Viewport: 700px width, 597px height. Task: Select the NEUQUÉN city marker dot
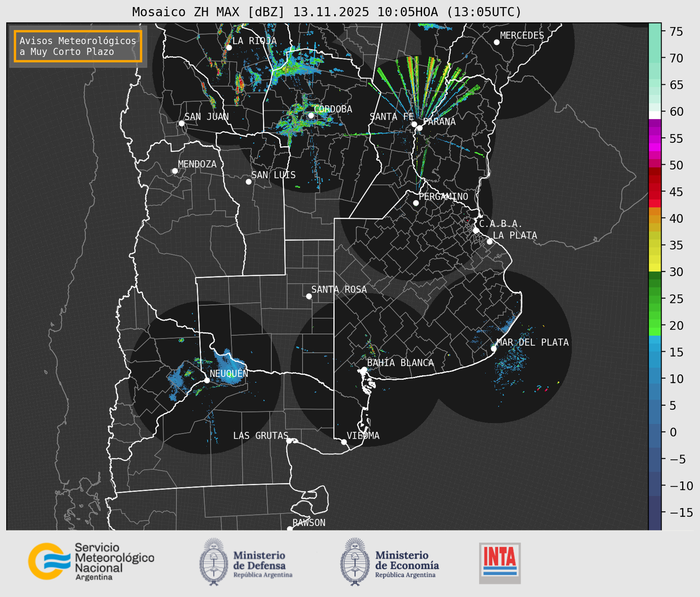(x=207, y=380)
